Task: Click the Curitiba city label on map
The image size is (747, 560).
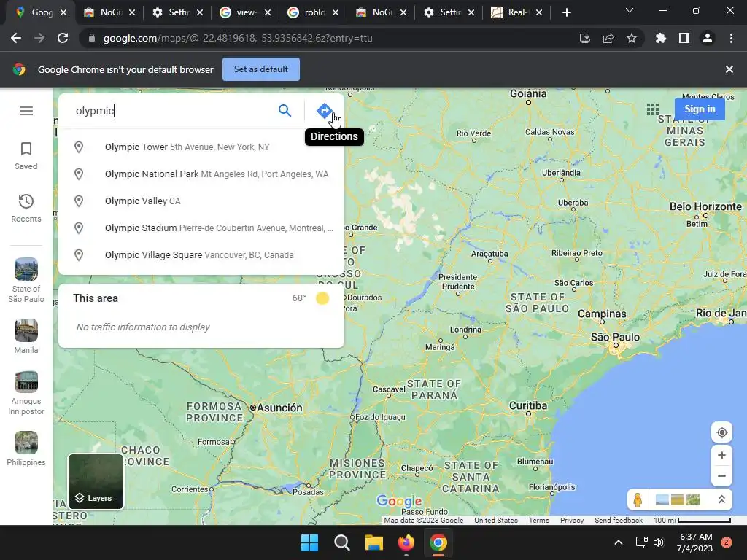Action: (528, 405)
